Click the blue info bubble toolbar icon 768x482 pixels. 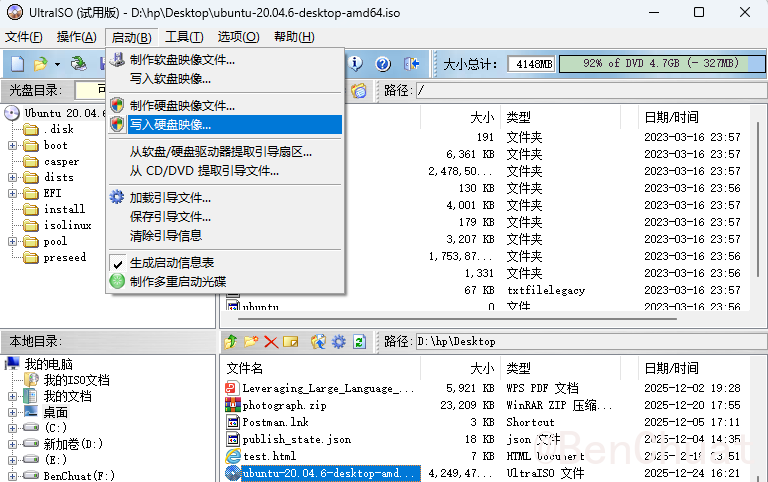click(x=356, y=63)
